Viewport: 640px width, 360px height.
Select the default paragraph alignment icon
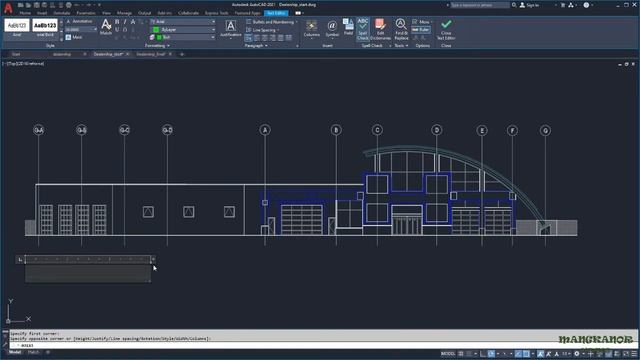249,38
